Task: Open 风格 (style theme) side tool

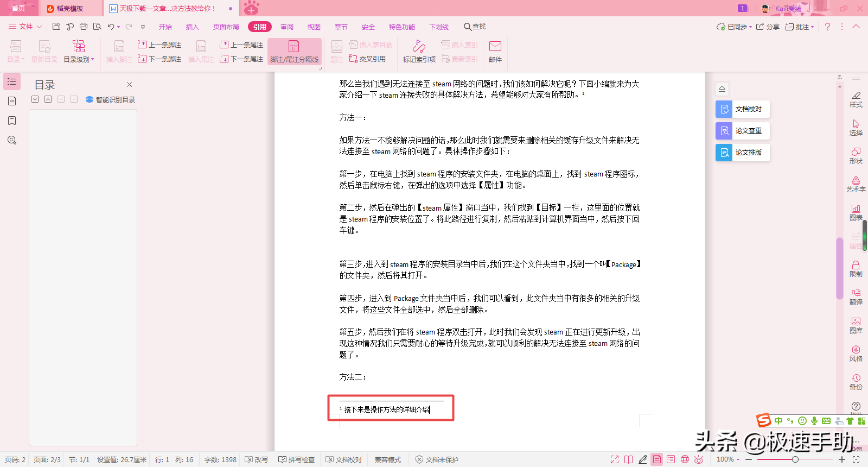Action: point(856,354)
